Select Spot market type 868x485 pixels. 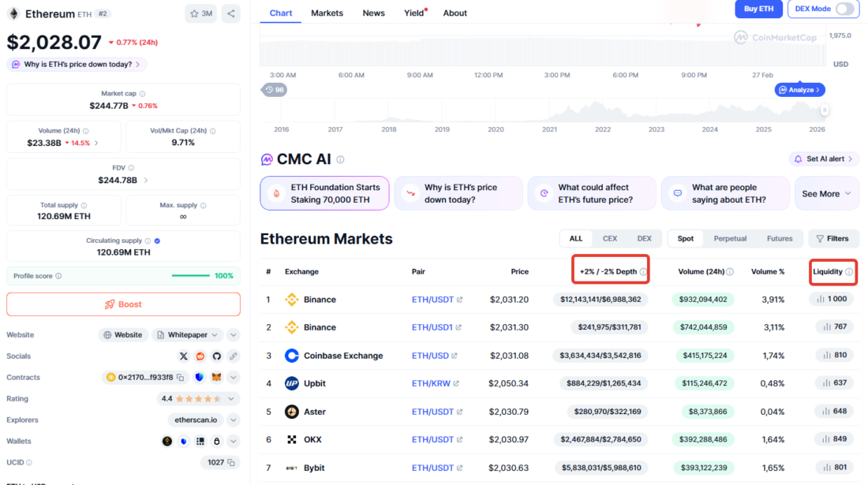click(x=685, y=238)
